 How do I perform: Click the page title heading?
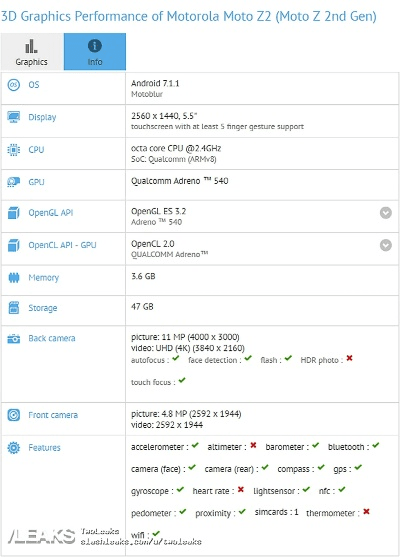[x=189, y=16]
